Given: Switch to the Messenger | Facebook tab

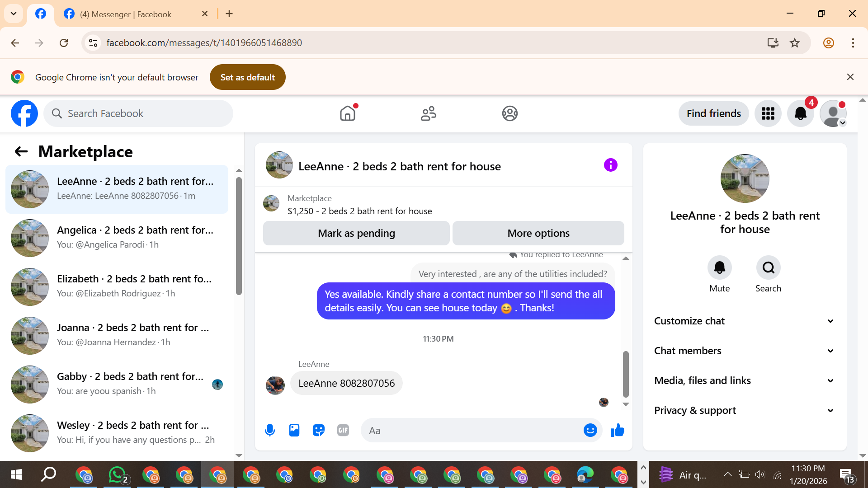Looking at the screenshot, I should point(135,14).
